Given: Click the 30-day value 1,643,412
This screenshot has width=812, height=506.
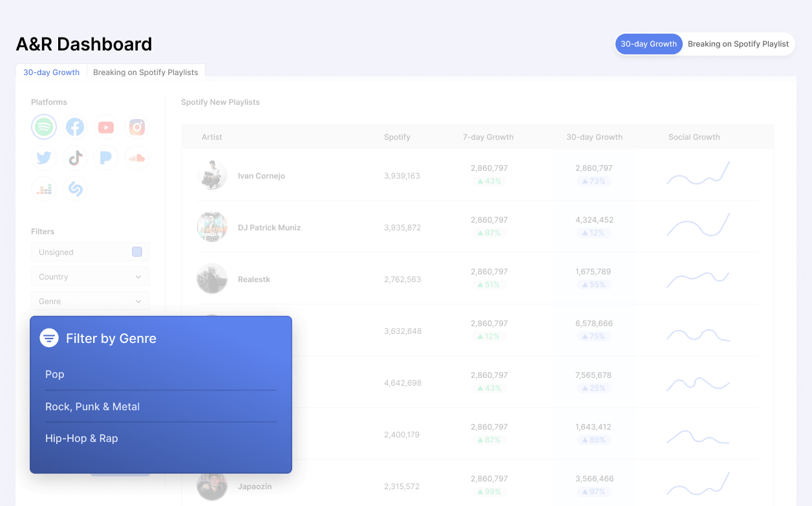Looking at the screenshot, I should coord(594,427).
